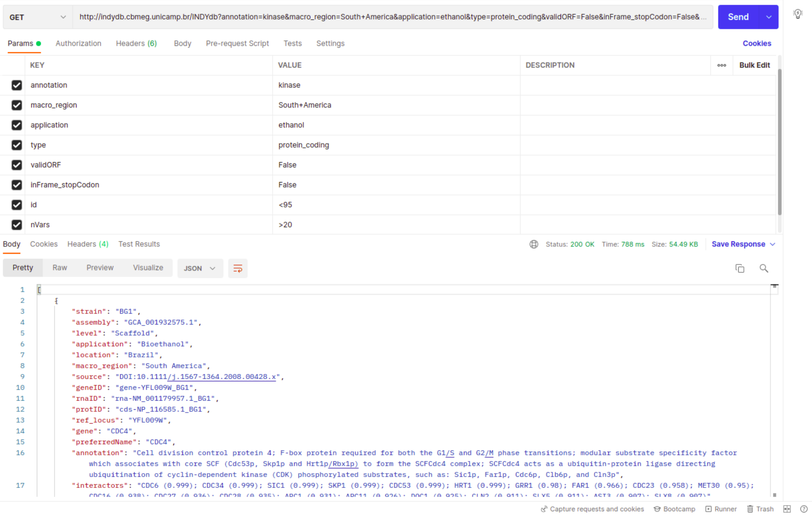Switch to the Preview view mode
The image size is (812, 516).
click(x=100, y=268)
